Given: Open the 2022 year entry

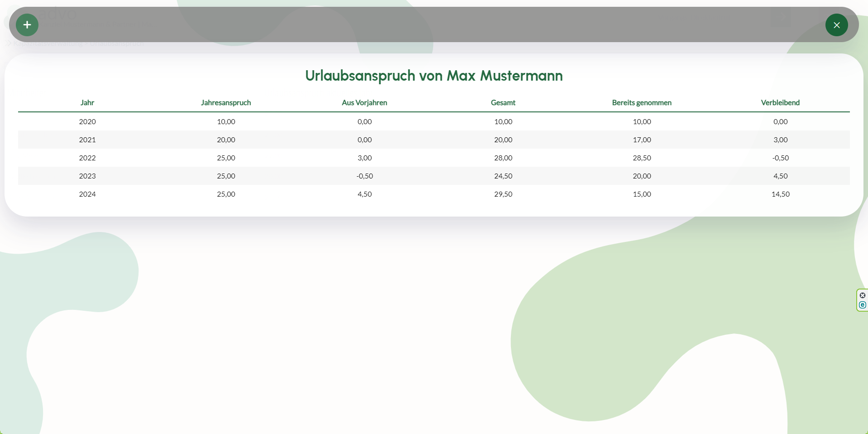Looking at the screenshot, I should point(87,158).
